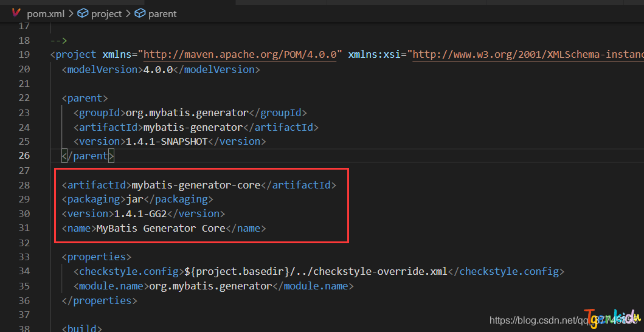Click the cube icon before parent breadcrumb
Viewport: 644px width, 332px height.
(x=140, y=13)
